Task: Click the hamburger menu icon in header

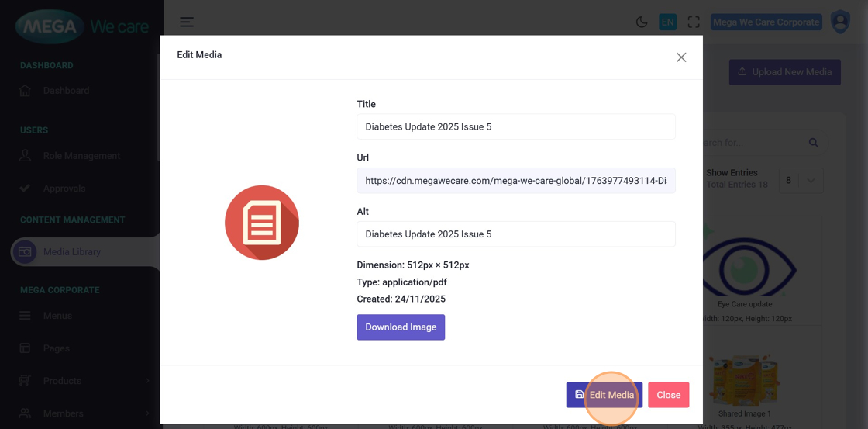Action: coord(187,22)
